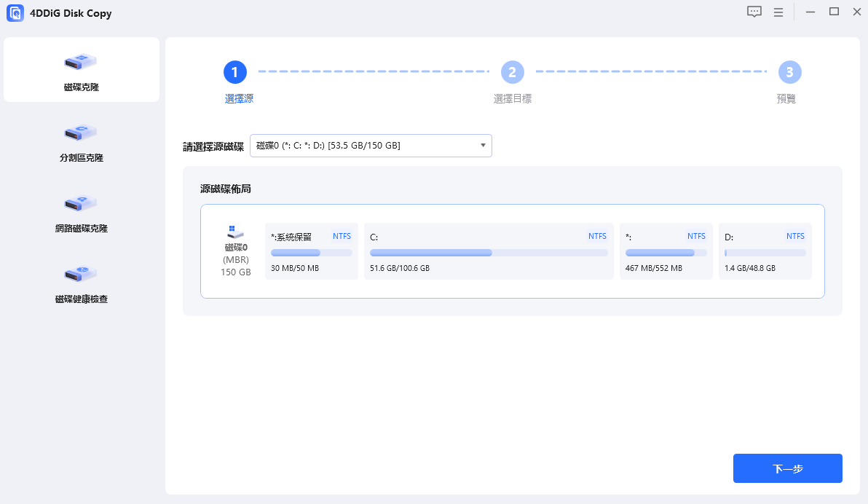Click the 磁碟0 source disk combo box
This screenshot has width=868, height=504.
click(x=364, y=146)
